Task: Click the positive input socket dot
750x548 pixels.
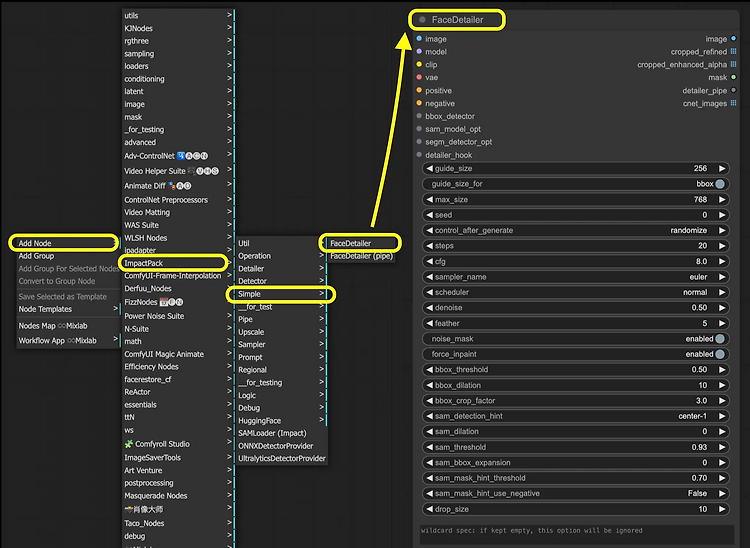Action: pos(419,90)
